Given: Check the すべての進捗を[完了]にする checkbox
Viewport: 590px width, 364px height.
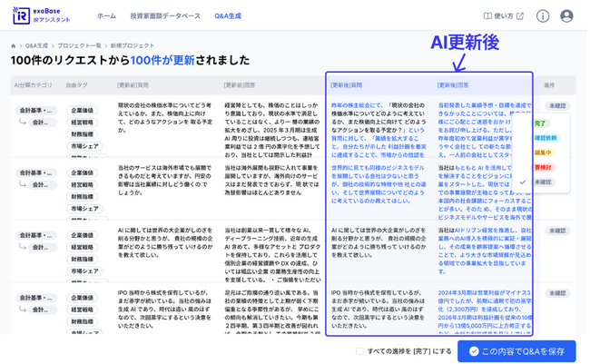Looking at the screenshot, I should click(360, 351).
